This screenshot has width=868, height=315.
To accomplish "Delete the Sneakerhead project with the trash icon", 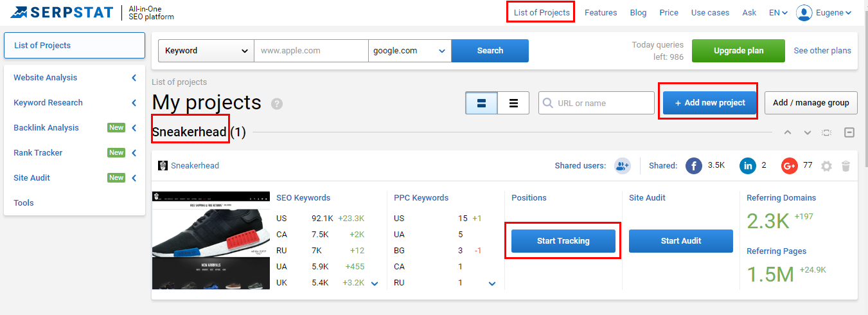I will (846, 166).
